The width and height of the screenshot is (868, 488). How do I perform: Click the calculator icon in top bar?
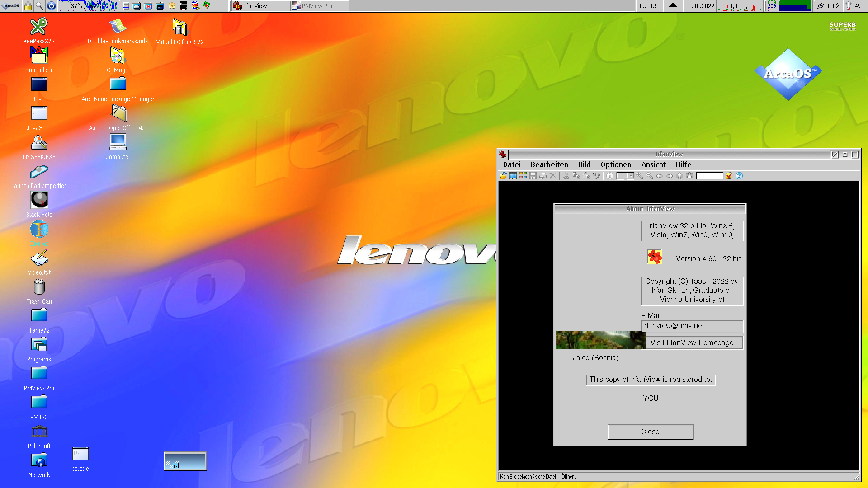pyautogui.click(x=184, y=6)
